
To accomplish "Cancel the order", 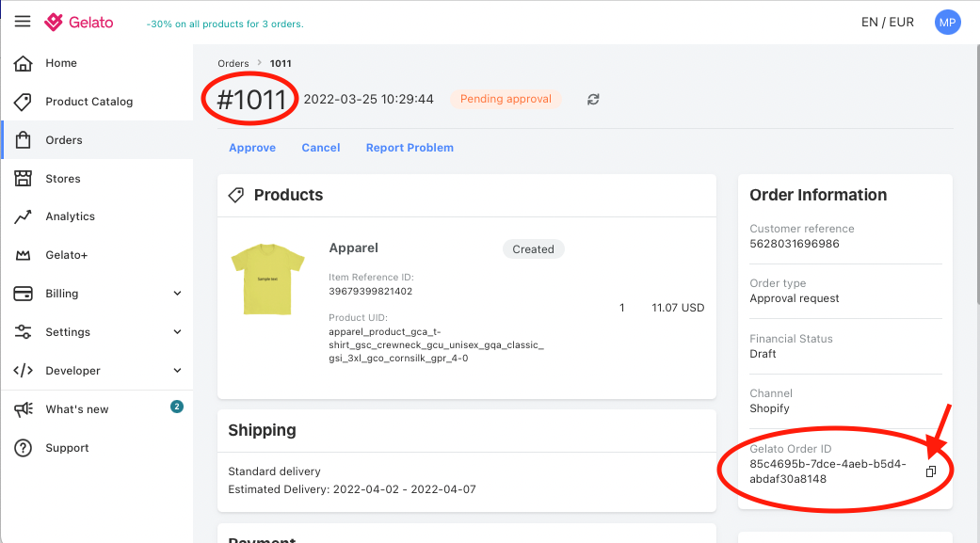I will point(321,148).
